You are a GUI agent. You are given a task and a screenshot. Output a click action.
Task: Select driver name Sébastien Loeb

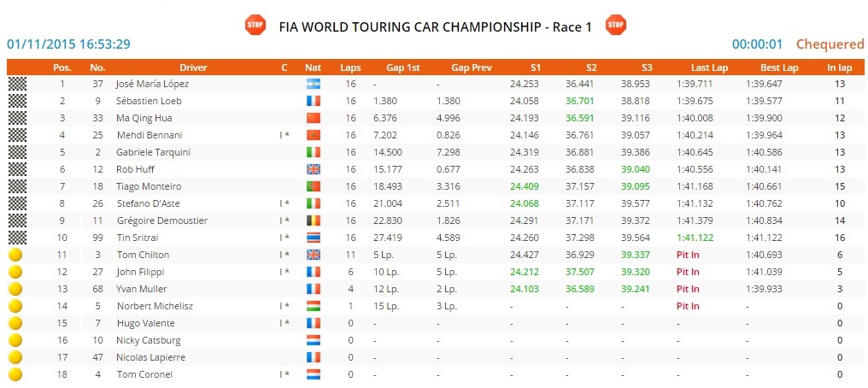149,101
